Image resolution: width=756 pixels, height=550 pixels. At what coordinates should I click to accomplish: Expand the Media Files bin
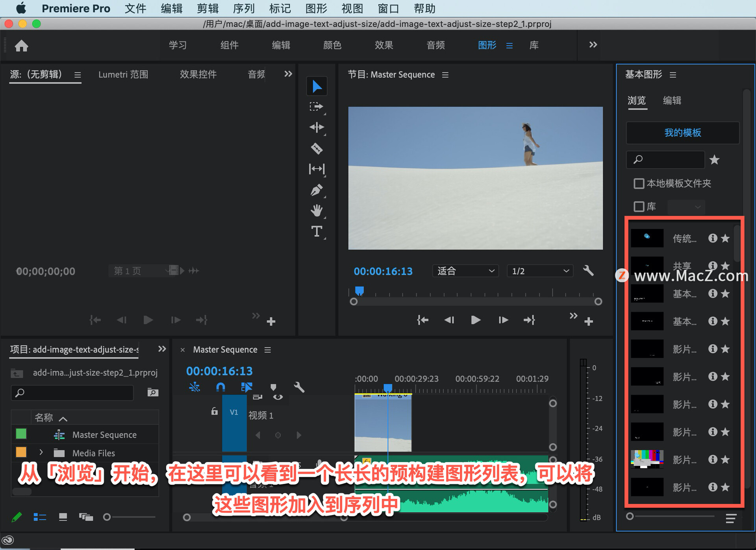tap(41, 452)
